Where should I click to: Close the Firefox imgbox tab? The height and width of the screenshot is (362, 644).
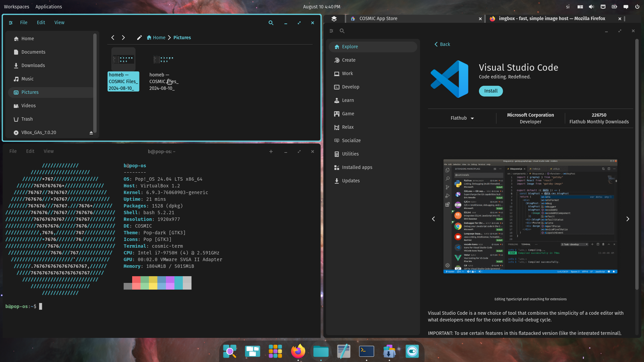620,19
